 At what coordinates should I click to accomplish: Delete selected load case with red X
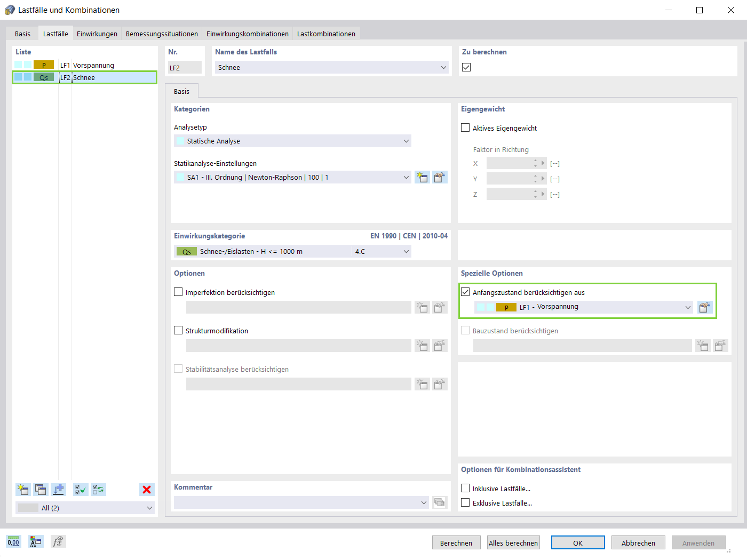147,490
